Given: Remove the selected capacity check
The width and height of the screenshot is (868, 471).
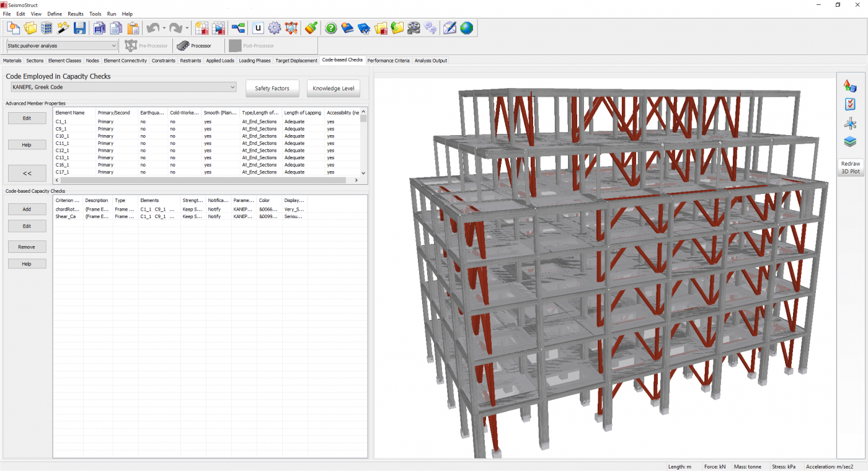Looking at the screenshot, I should pos(27,247).
